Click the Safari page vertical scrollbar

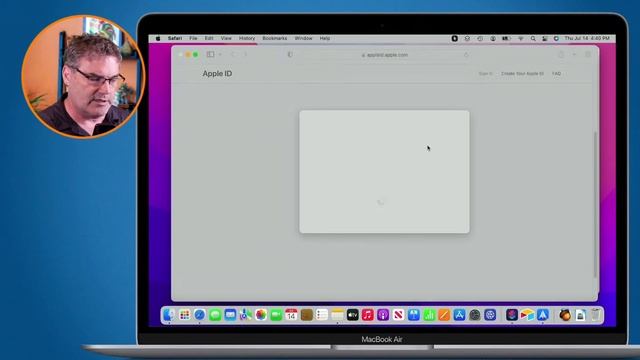point(595,204)
